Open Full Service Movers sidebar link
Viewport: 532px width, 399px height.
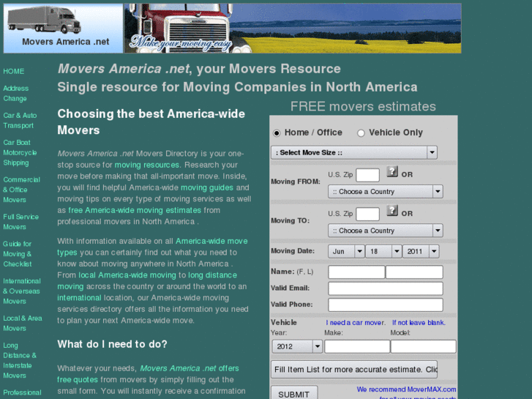[x=20, y=222]
